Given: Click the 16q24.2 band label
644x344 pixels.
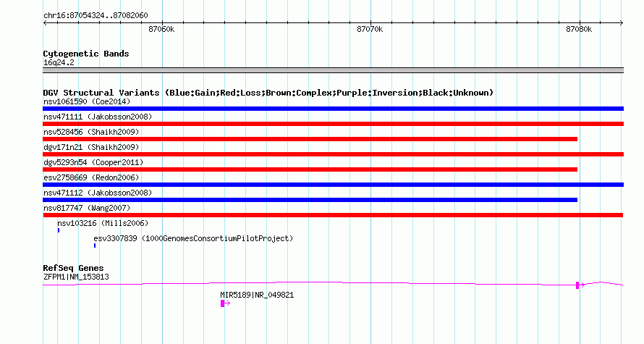Looking at the screenshot, I should coord(59,62).
